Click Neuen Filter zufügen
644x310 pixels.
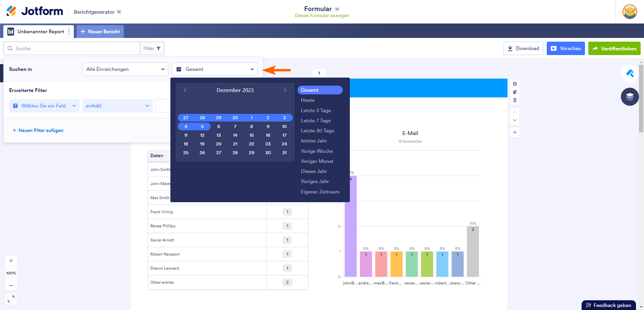pyautogui.click(x=38, y=130)
